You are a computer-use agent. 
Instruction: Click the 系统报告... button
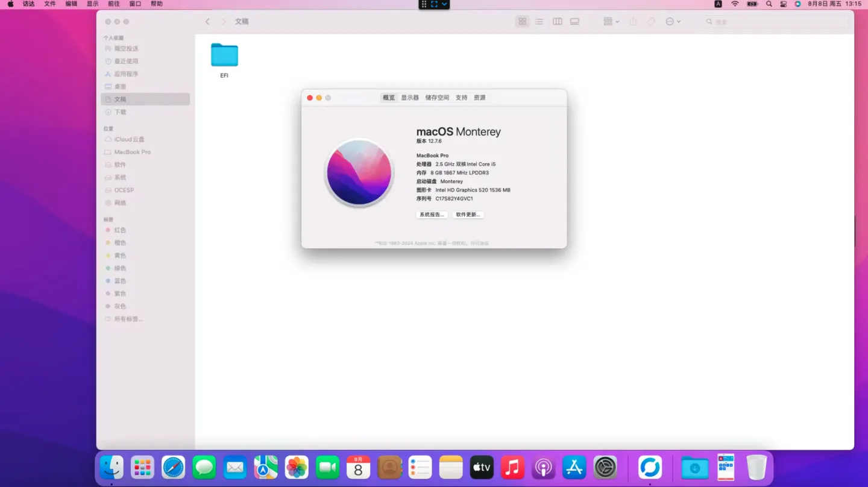pos(432,215)
